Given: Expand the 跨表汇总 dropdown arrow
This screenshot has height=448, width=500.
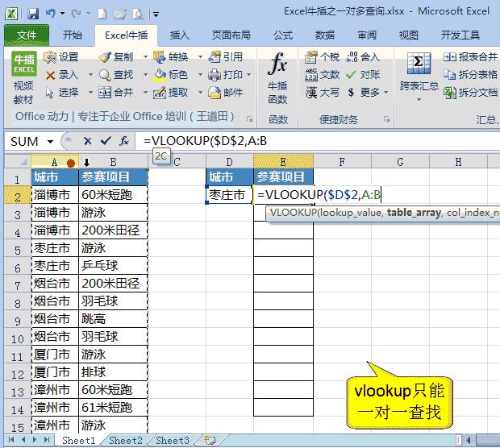Looking at the screenshot, I should click(419, 100).
